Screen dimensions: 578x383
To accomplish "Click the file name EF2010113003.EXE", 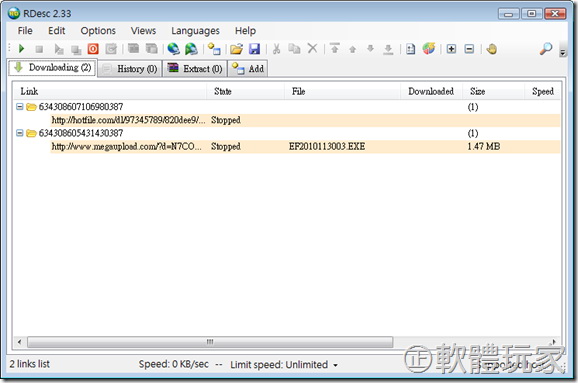I will pos(327,147).
